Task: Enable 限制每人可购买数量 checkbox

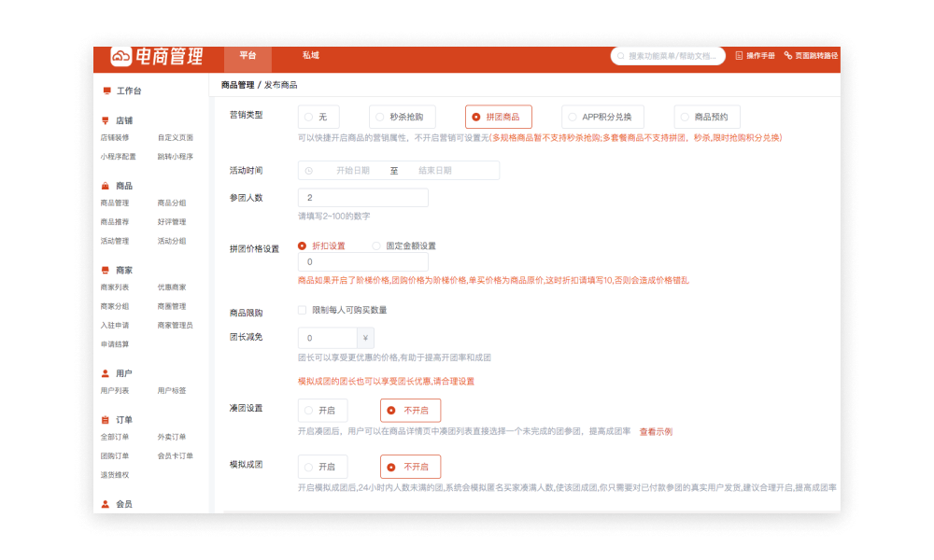Action: tap(302, 309)
